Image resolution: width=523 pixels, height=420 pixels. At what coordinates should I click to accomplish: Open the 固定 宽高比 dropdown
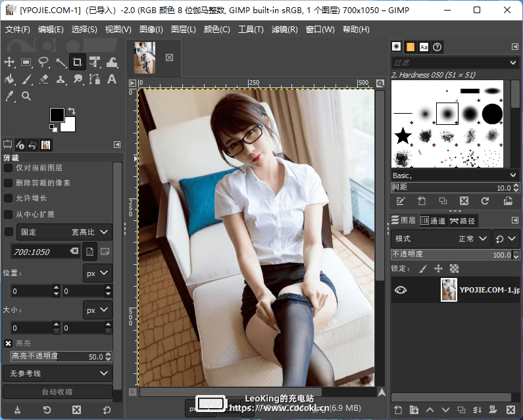(64, 232)
